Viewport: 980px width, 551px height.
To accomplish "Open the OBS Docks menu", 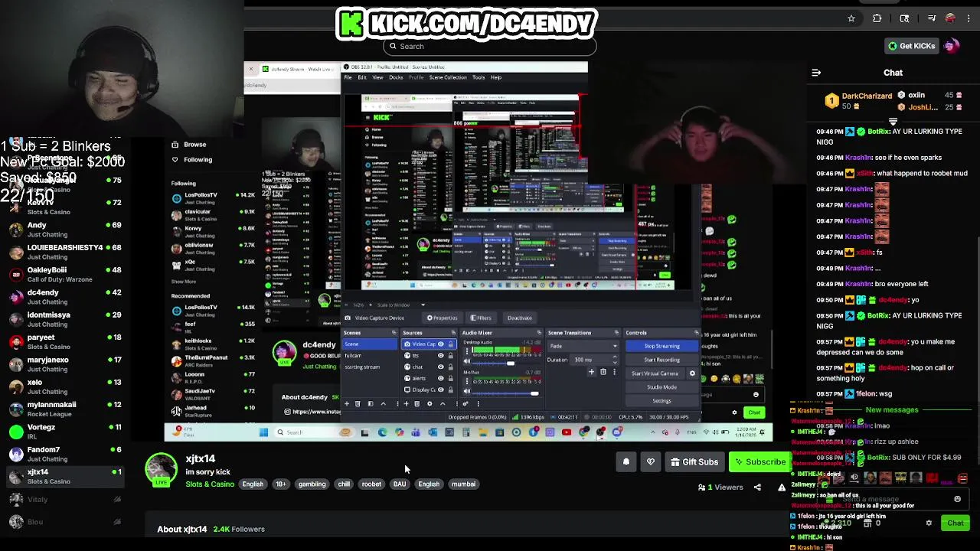I will pyautogui.click(x=396, y=77).
